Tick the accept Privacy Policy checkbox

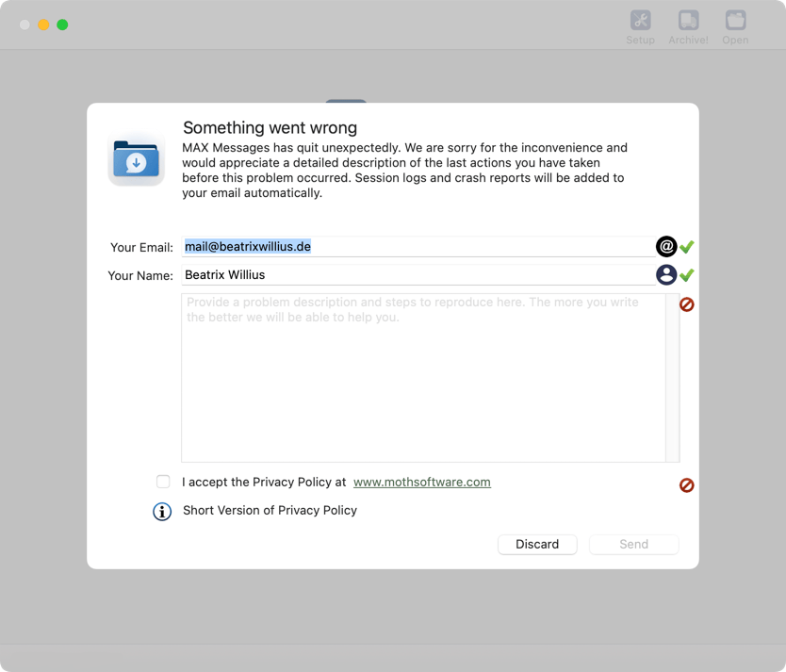coord(163,482)
